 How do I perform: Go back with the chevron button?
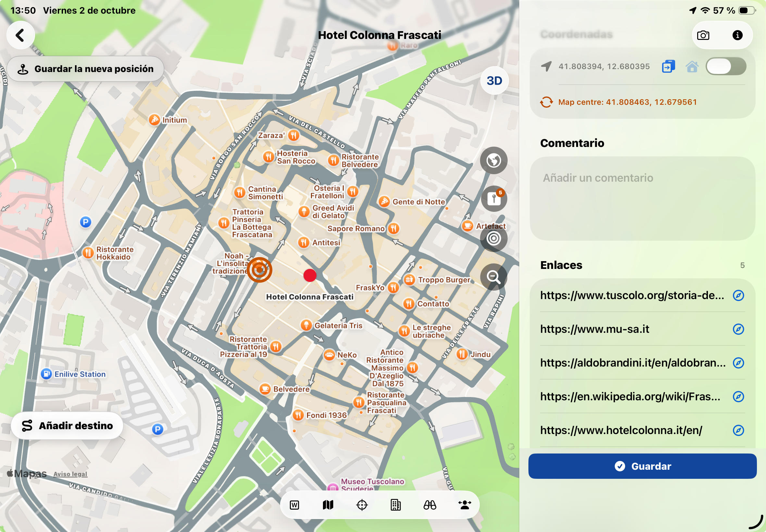point(21,35)
